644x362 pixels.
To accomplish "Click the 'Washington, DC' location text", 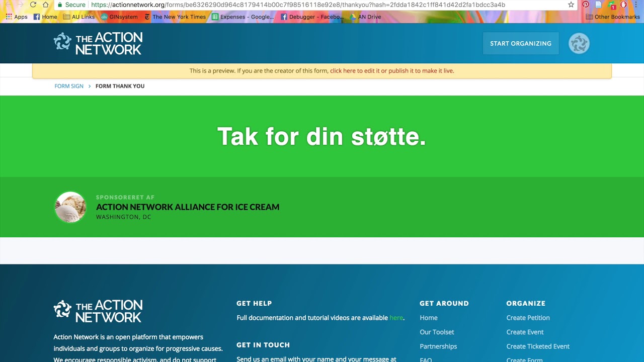I will pyautogui.click(x=124, y=217).
